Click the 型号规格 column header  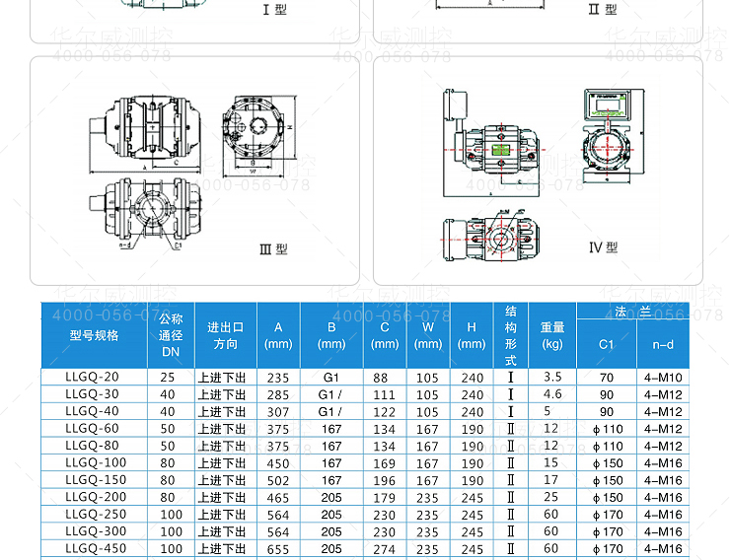[94, 335]
